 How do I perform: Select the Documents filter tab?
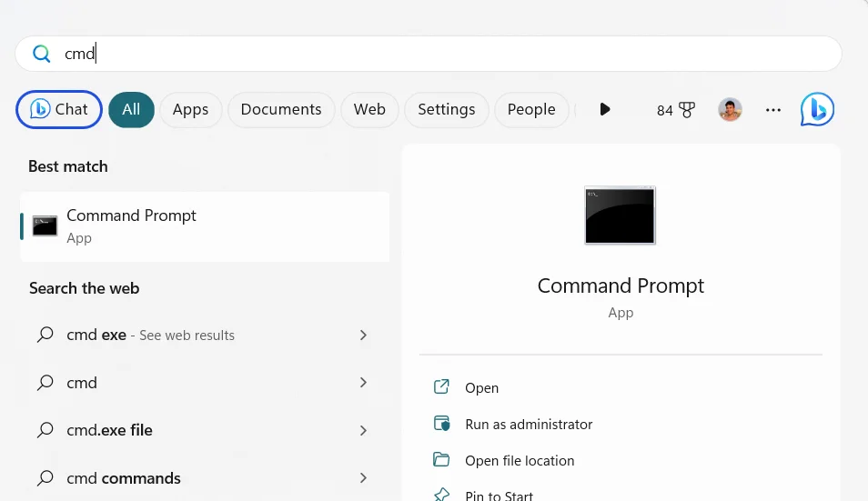pos(281,110)
